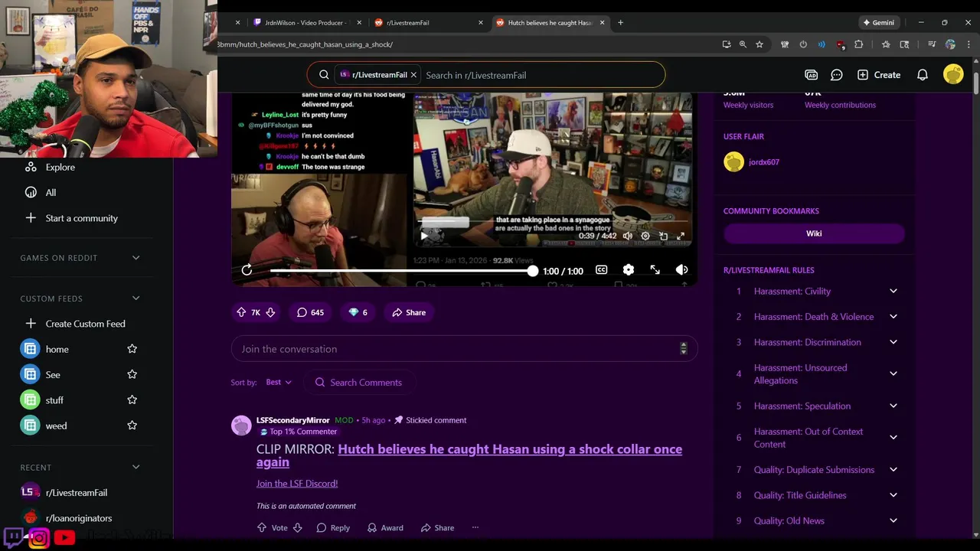Seek using the video progress bar
Image resolution: width=980 pixels, height=551 pixels.
pos(401,271)
